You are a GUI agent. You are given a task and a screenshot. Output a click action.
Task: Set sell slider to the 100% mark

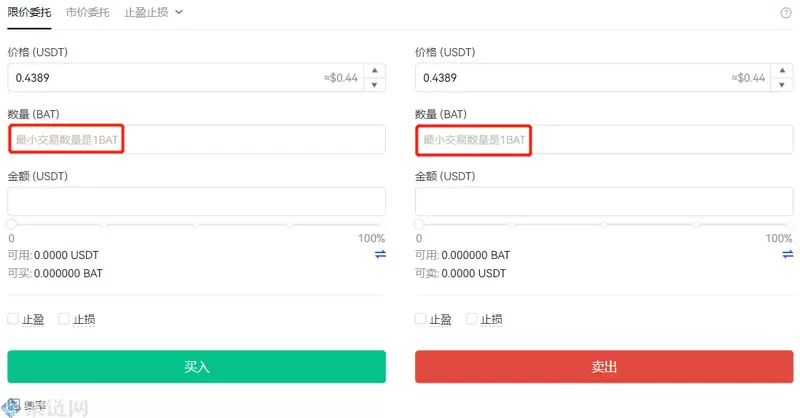(x=789, y=225)
